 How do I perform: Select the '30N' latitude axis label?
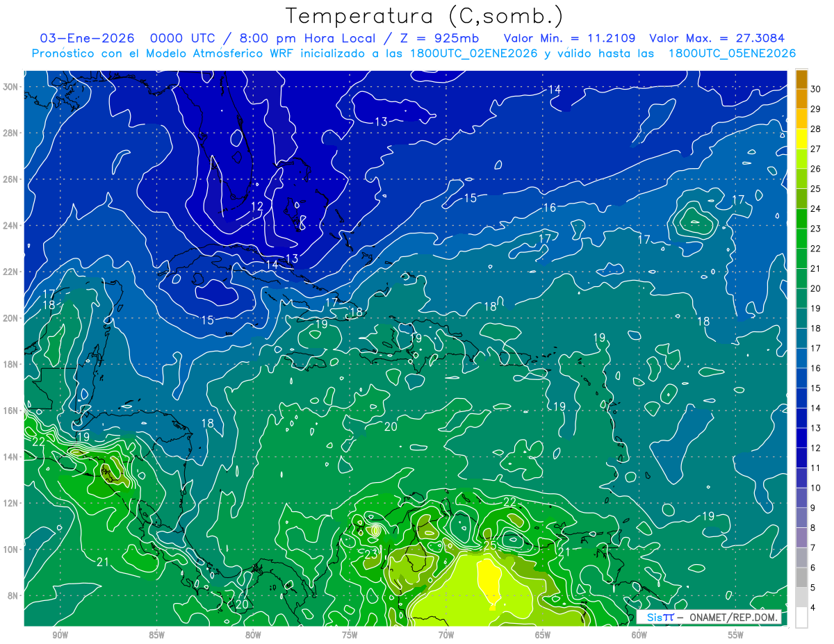11,87
